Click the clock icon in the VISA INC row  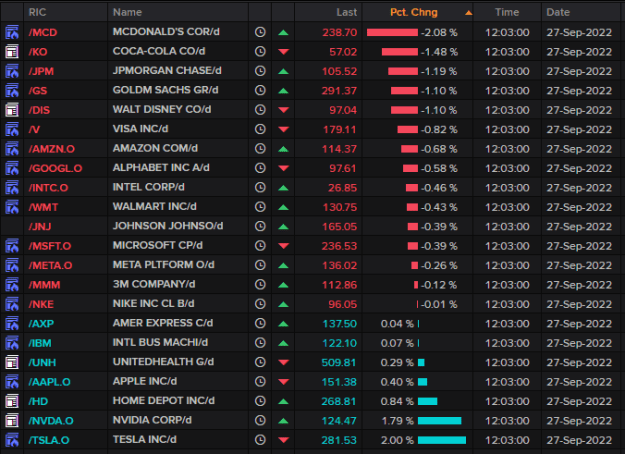[260, 129]
